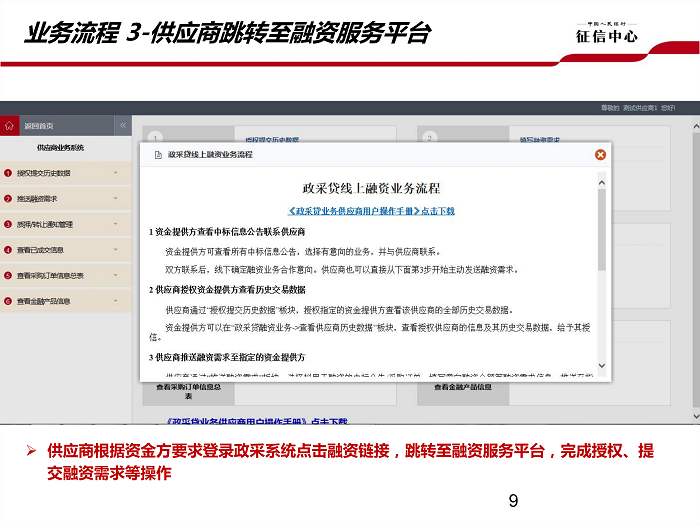Click the document icon in dialog title

(157, 156)
